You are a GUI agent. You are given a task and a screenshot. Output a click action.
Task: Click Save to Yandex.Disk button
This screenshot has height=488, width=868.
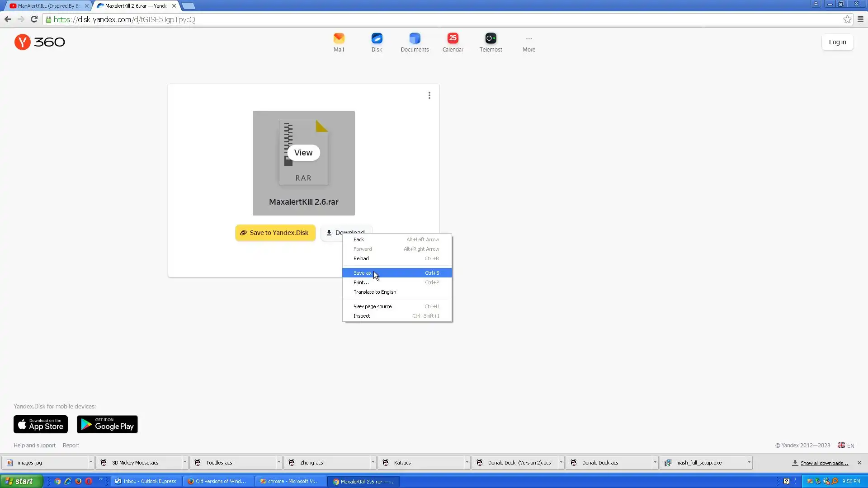click(275, 233)
